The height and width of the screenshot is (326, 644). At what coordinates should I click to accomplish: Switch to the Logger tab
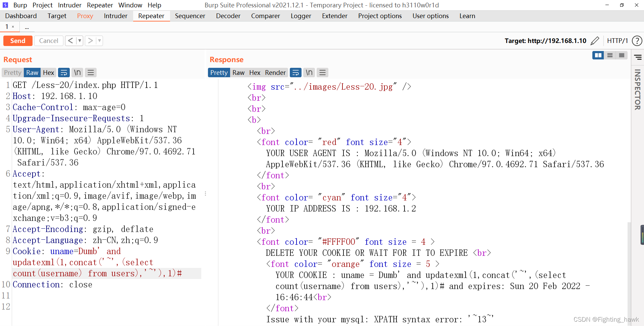(x=301, y=16)
